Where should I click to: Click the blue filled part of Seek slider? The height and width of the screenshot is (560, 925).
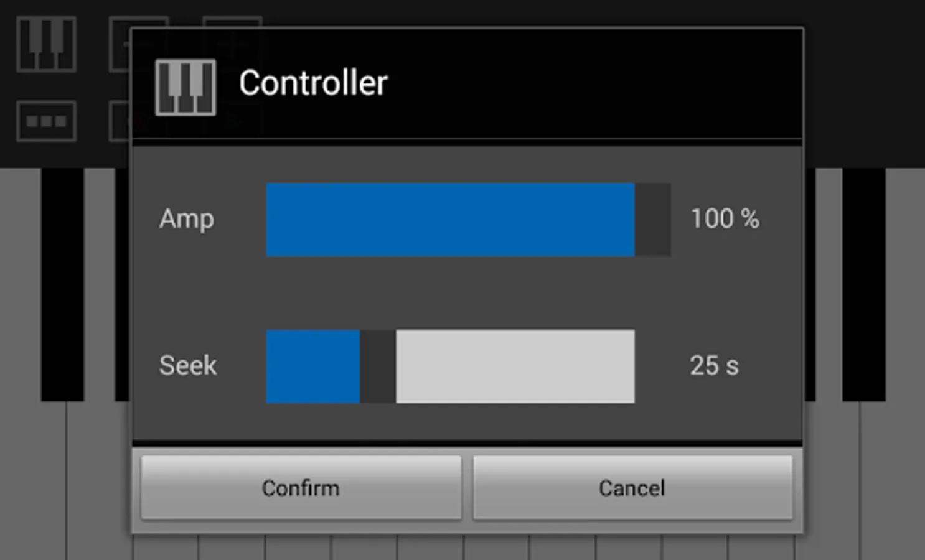point(313,366)
